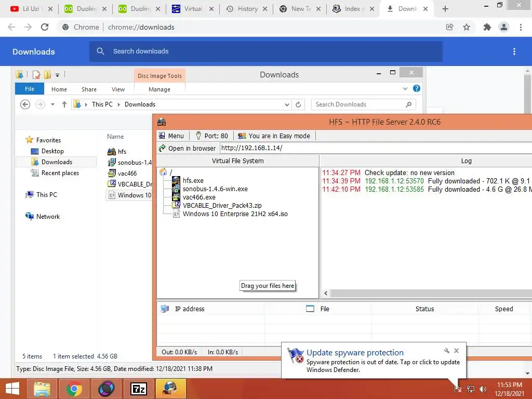Open Explorer help question mark icon
Image resolution: width=532 pixels, height=399 pixels.
tap(417, 88)
